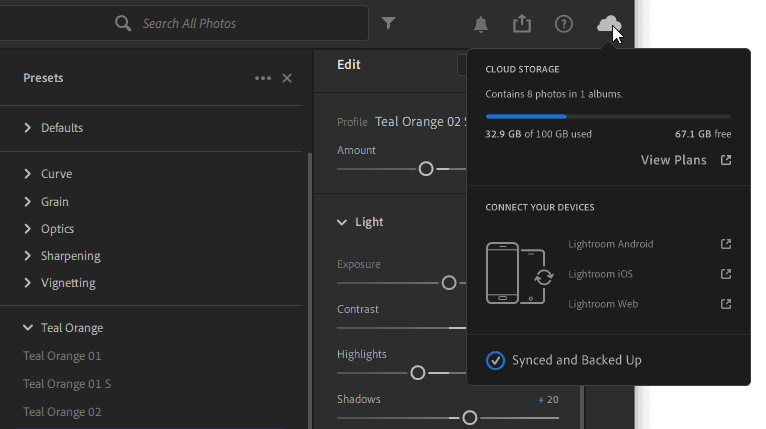The width and height of the screenshot is (766, 429).
Task: Collapse the Teal Orange preset group
Action: click(28, 328)
